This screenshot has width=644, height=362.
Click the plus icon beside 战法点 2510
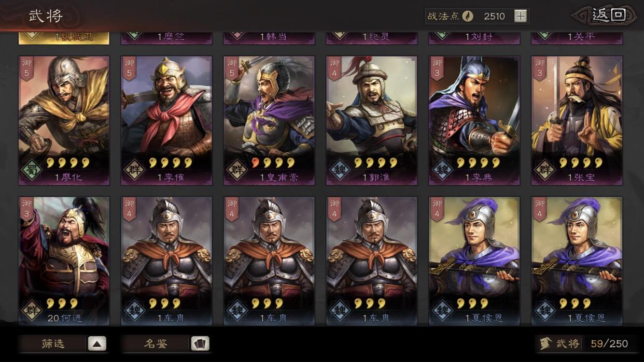click(x=520, y=16)
